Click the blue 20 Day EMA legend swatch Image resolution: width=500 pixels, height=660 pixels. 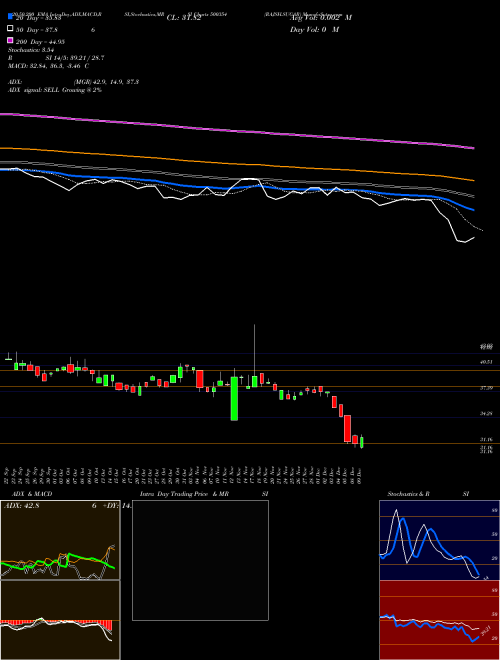(x=10, y=17)
